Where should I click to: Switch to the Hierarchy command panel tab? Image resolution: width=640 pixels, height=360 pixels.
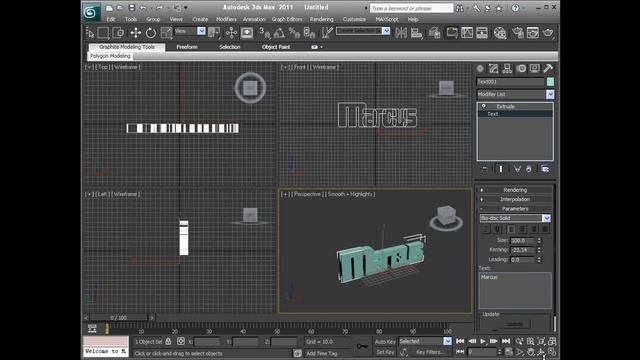507,69
